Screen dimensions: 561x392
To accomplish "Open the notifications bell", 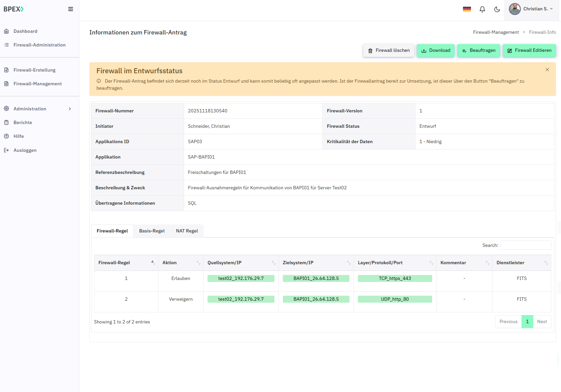I will (482, 9).
